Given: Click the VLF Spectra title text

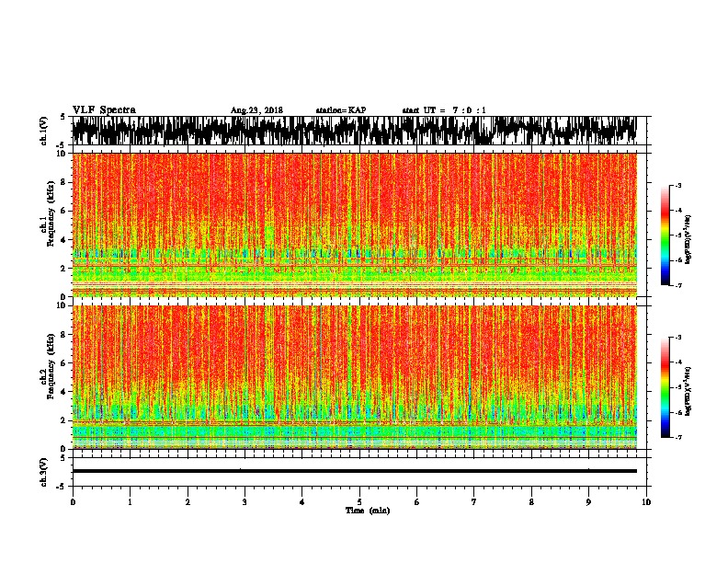Looking at the screenshot, I should click(104, 110).
